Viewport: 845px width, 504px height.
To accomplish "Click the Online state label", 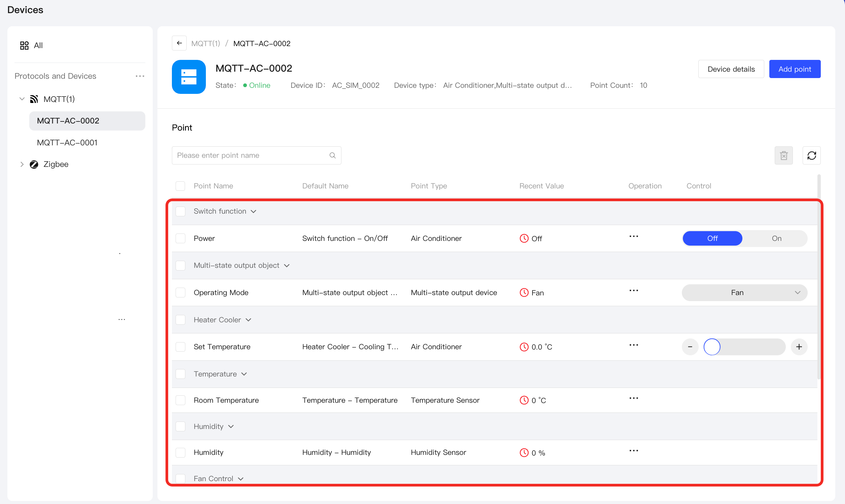I will click(259, 85).
